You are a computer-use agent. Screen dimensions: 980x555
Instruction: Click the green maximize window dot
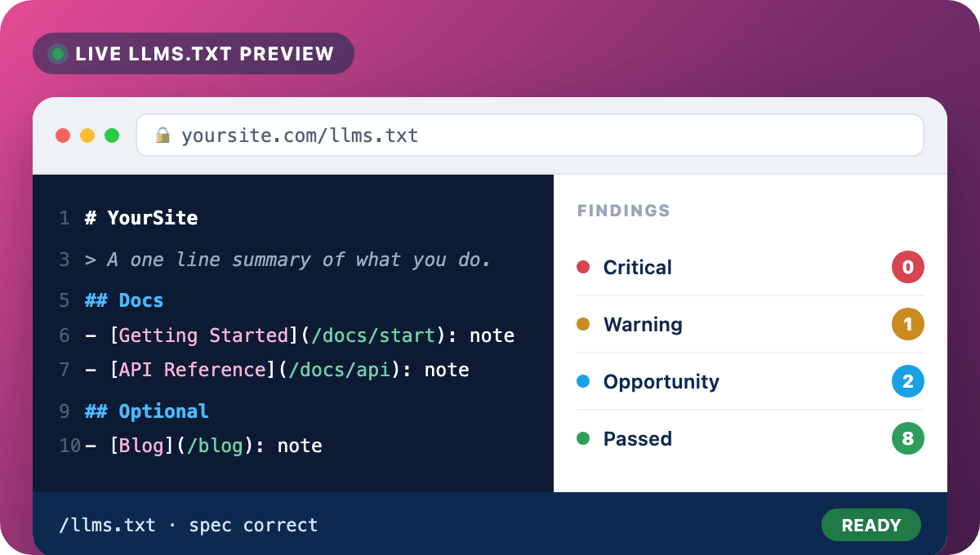coord(112,135)
